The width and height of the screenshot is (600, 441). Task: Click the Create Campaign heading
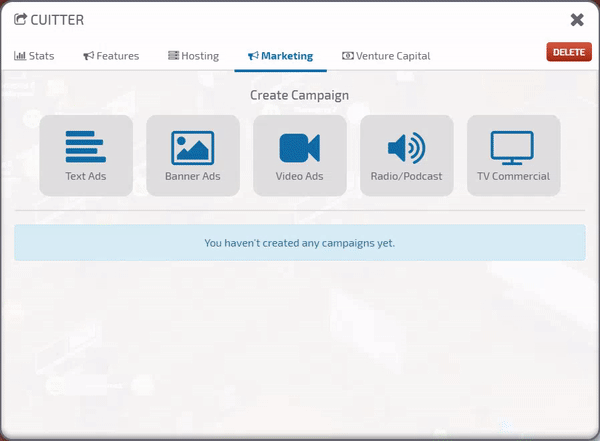(x=300, y=96)
